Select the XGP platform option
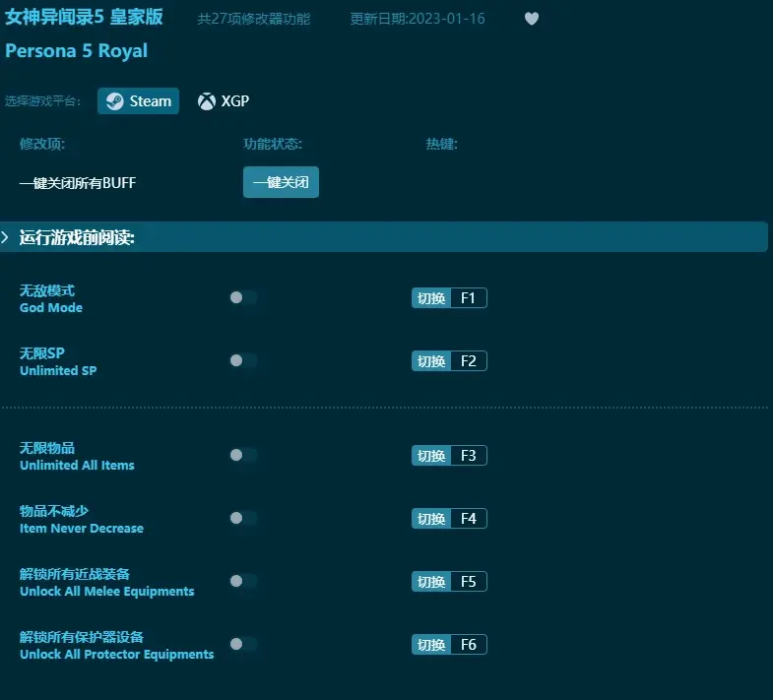Screen dimensions: 773x700 pos(224,101)
